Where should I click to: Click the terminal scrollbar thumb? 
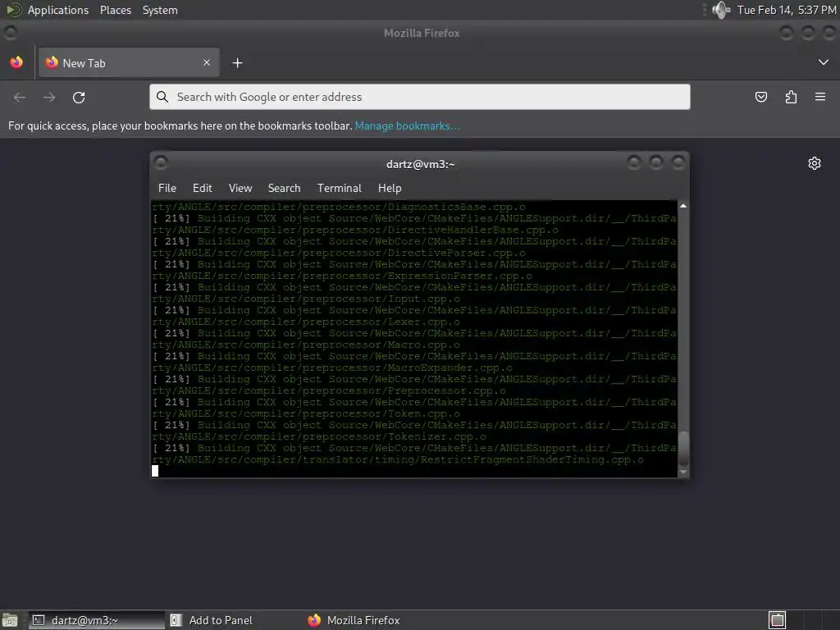click(683, 449)
